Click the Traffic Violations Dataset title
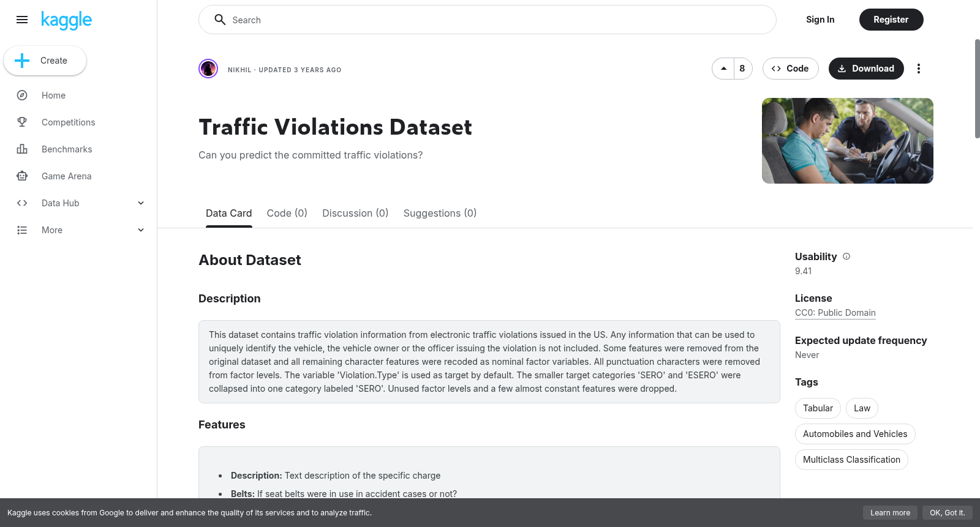This screenshot has height=527, width=980. [335, 127]
